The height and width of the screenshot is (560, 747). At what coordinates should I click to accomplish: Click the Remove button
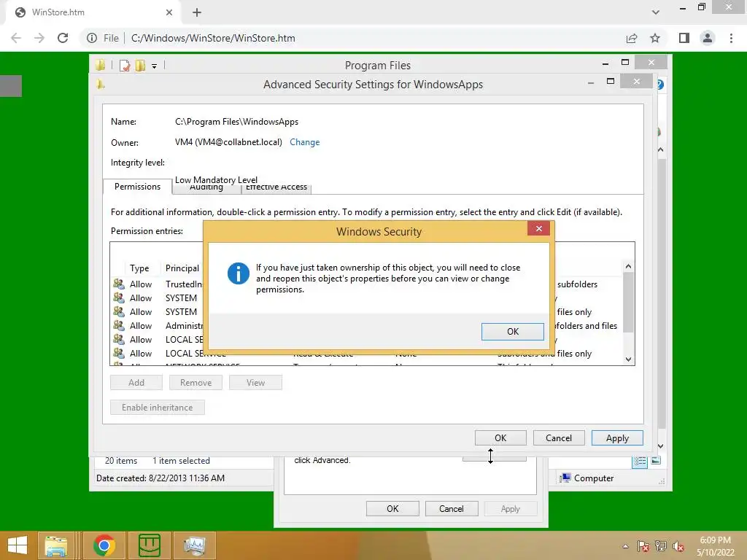click(196, 382)
